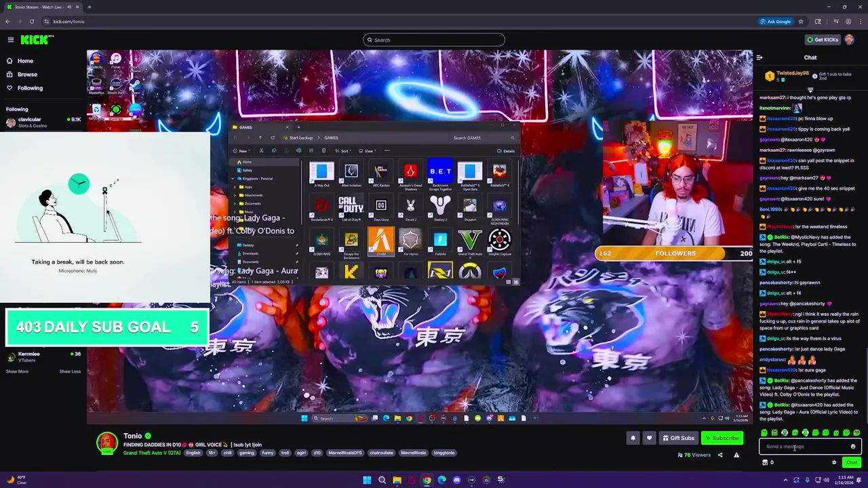Click the GAMES explorer window tab
Image resolution: width=868 pixels, height=488 pixels.
point(261,127)
